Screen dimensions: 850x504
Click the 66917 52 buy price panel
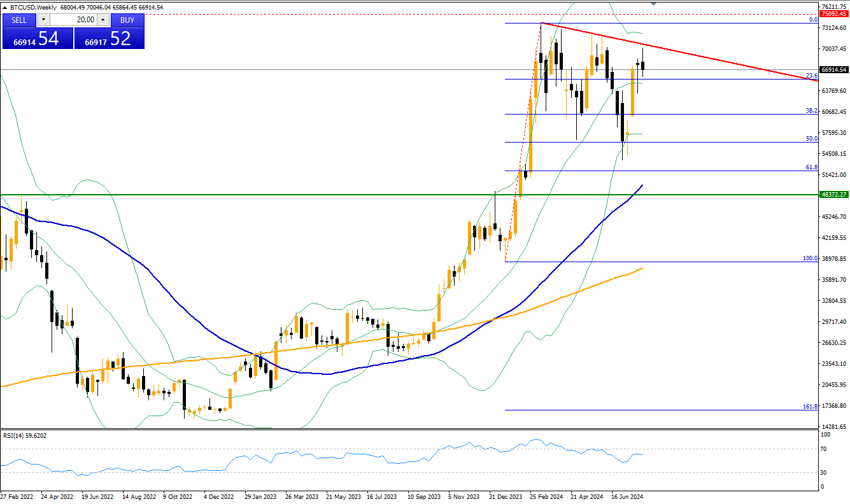click(110, 38)
